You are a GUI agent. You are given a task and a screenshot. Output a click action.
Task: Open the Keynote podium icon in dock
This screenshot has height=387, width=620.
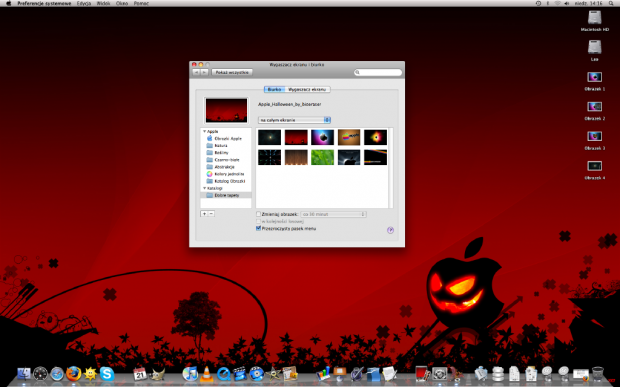point(340,374)
